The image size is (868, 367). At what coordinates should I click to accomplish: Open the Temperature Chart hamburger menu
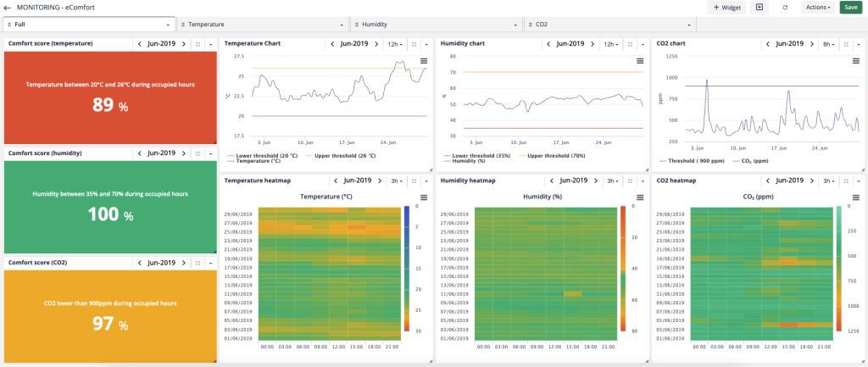pyautogui.click(x=424, y=61)
